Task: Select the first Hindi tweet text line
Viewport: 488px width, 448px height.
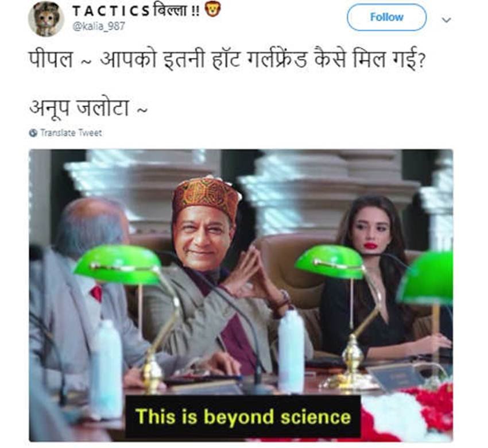Action: (227, 60)
